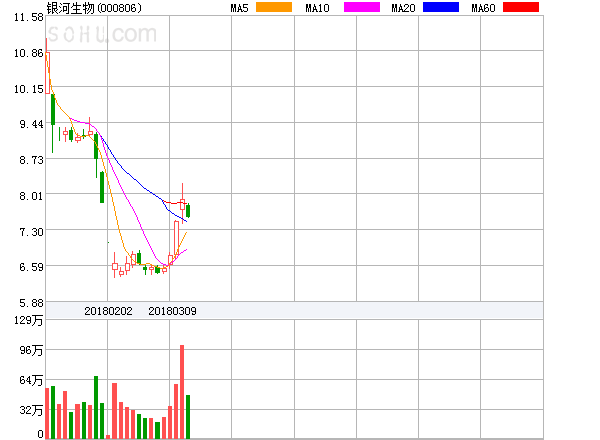Click the 11.58 price axis label
The height and width of the screenshot is (440, 600).
[x=29, y=17]
